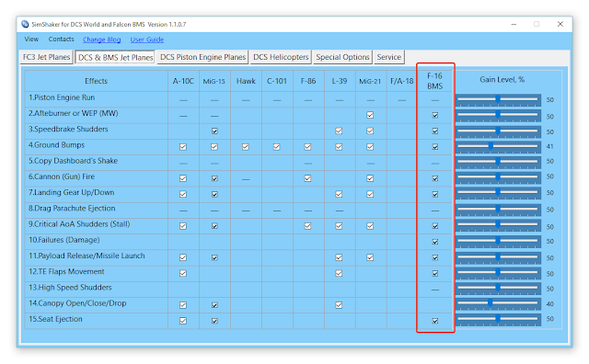Toggle Critical AoA Shudders checkbox for MiG-21
Screen dimensions: 589x364
(370, 226)
